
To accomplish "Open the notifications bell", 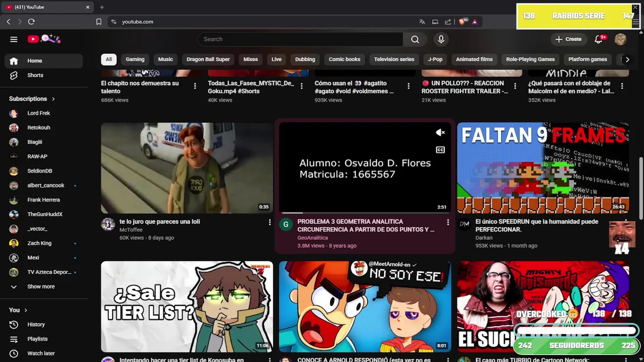I will [599, 39].
